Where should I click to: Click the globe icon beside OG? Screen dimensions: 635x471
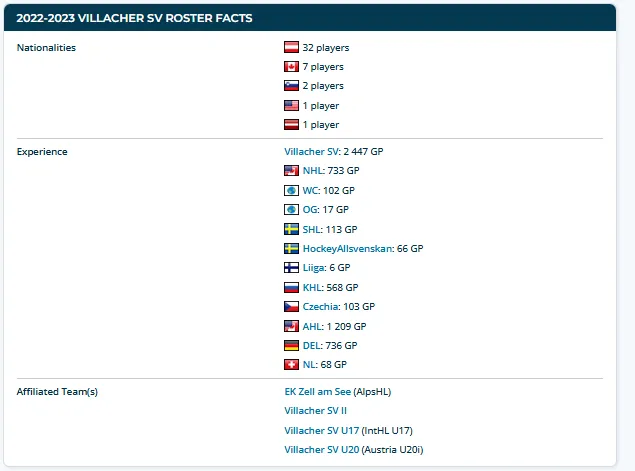click(x=291, y=209)
